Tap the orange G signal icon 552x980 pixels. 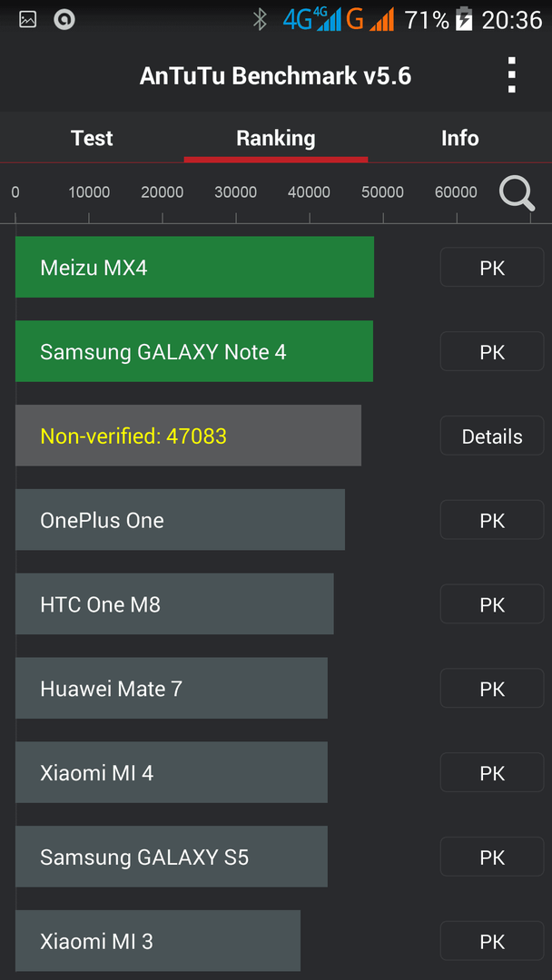[x=370, y=20]
